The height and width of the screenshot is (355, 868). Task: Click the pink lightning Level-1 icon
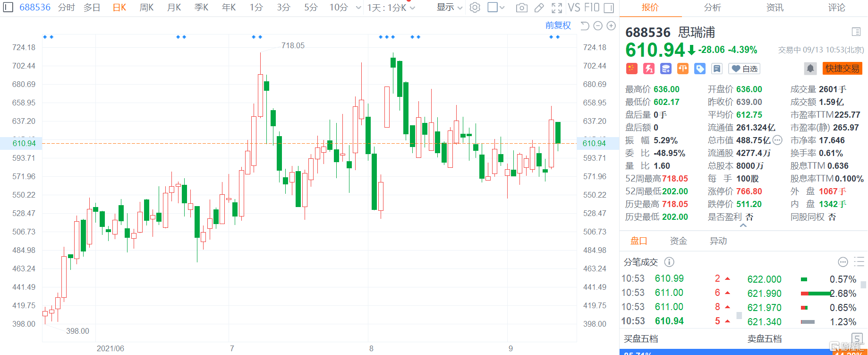point(649,69)
